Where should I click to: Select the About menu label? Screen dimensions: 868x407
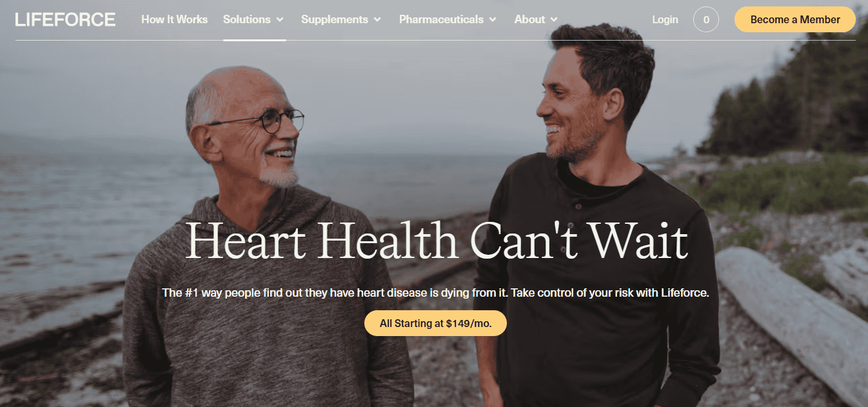pos(530,19)
